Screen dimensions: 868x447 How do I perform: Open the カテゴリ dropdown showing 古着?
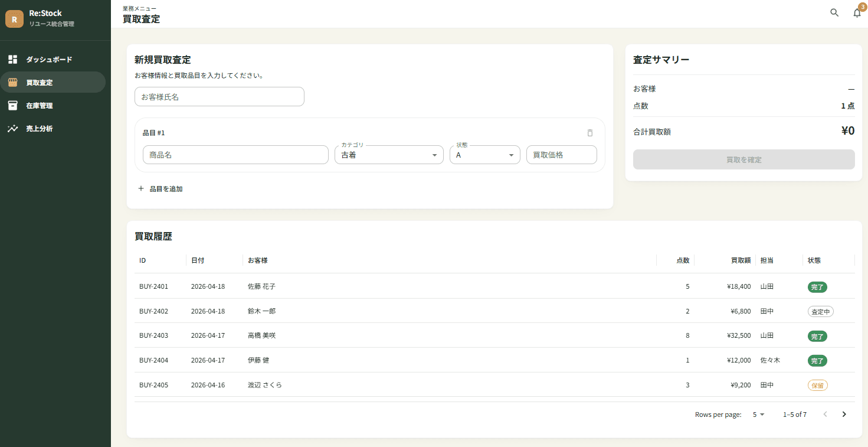(x=389, y=155)
